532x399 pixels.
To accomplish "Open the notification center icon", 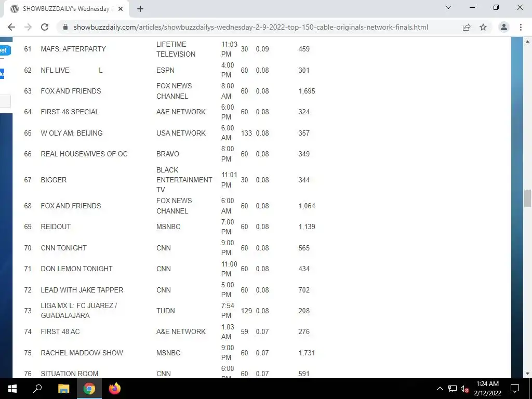I will 515,389.
